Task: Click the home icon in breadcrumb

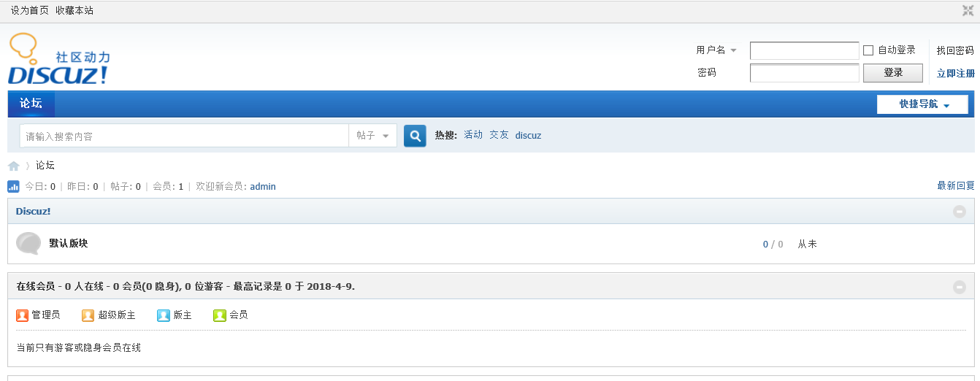Action: point(14,166)
